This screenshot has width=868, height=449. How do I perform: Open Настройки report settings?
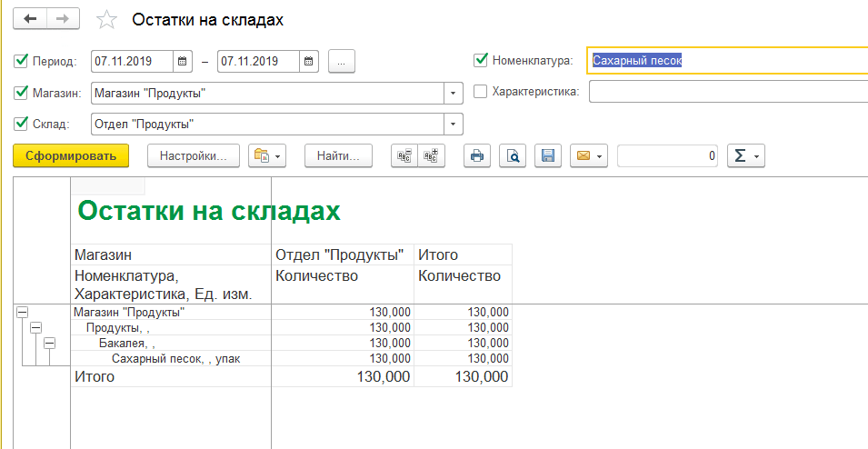point(193,156)
